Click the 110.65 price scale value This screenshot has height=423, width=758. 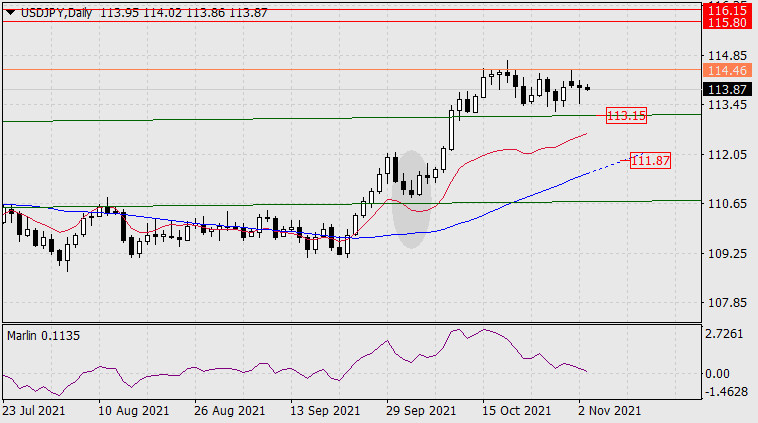727,204
